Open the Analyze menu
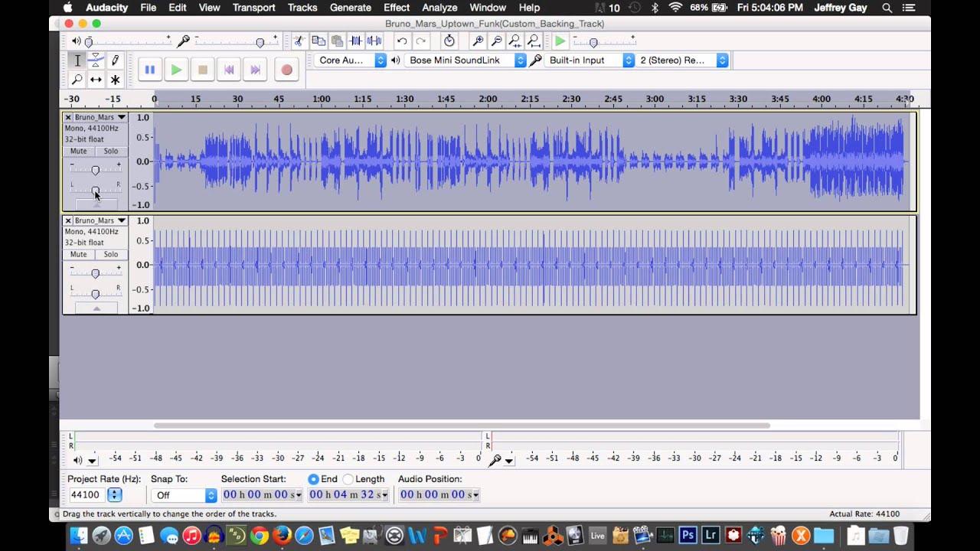The image size is (980, 551). pyautogui.click(x=439, y=8)
